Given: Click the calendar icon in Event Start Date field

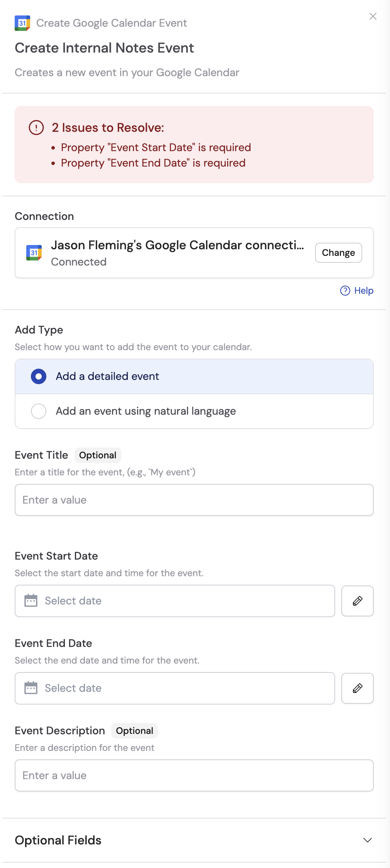Looking at the screenshot, I should coord(30,601).
